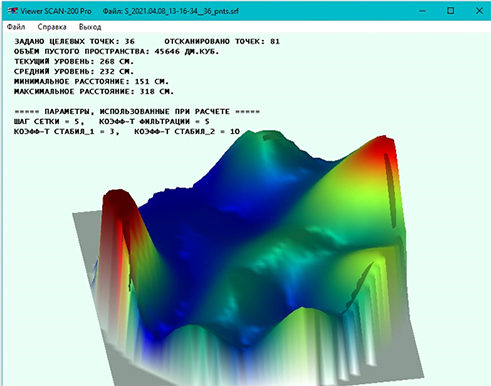Click the ЗАДАНО ЦЕЛЕВЫХ ТОЧЕК: 36 text
The width and height of the screenshot is (491, 386).
[74, 41]
